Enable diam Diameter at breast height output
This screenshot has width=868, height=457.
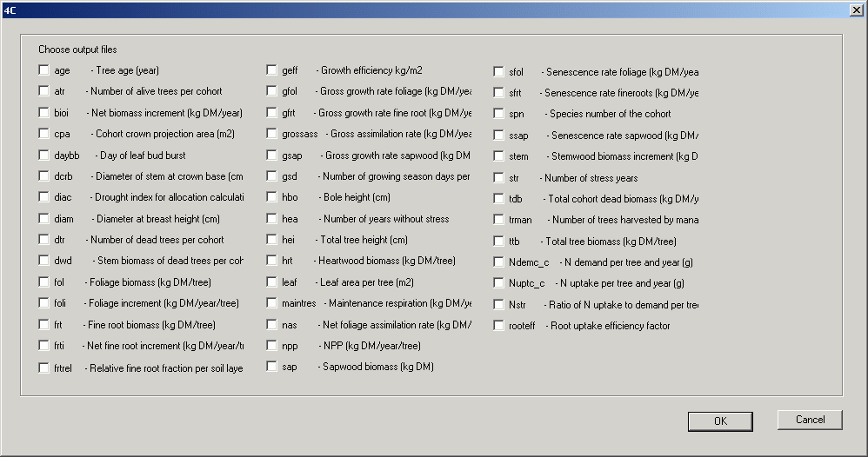(44, 219)
